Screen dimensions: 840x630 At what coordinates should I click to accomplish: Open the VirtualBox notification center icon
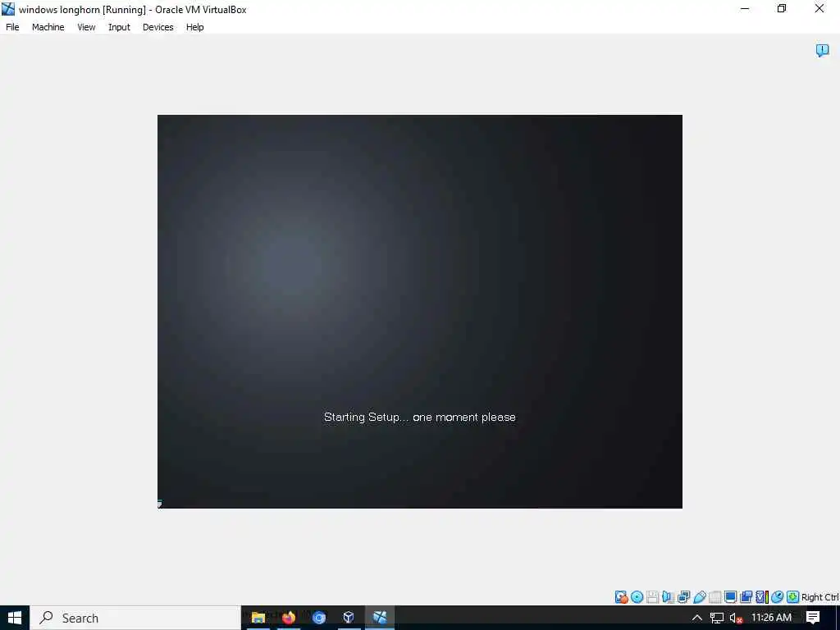(822, 50)
